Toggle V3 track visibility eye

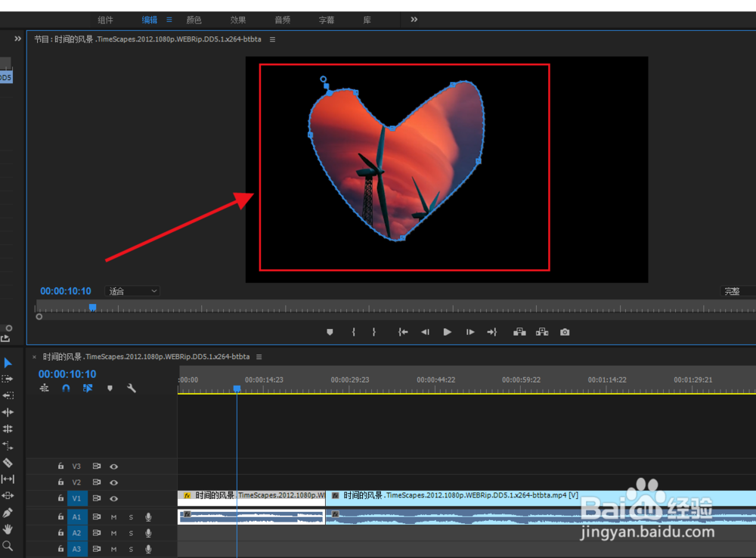click(114, 467)
